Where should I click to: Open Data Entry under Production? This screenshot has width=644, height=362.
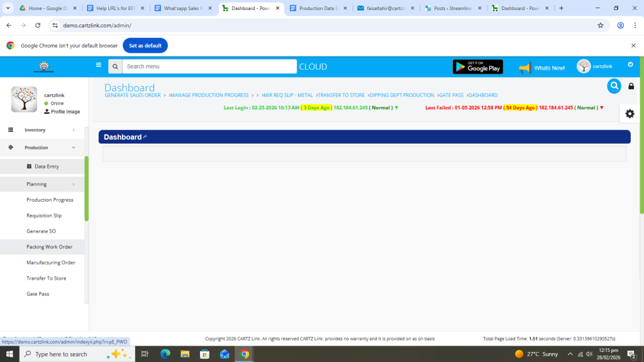click(x=46, y=167)
